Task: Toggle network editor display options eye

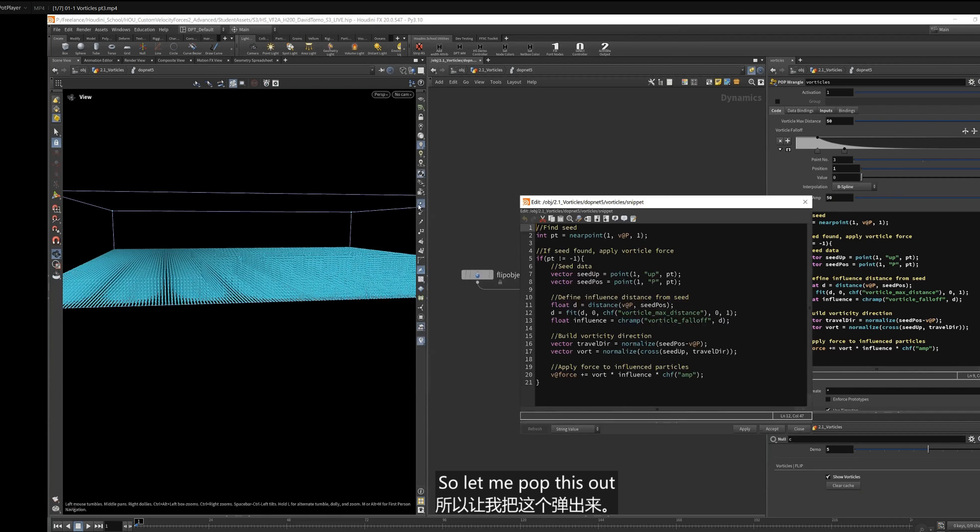Action: (x=760, y=82)
